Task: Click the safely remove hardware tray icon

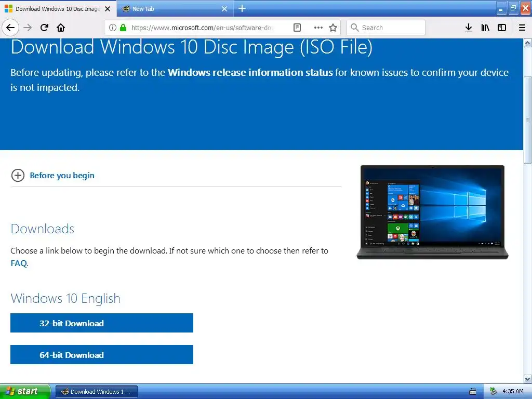Action: pyautogui.click(x=493, y=391)
